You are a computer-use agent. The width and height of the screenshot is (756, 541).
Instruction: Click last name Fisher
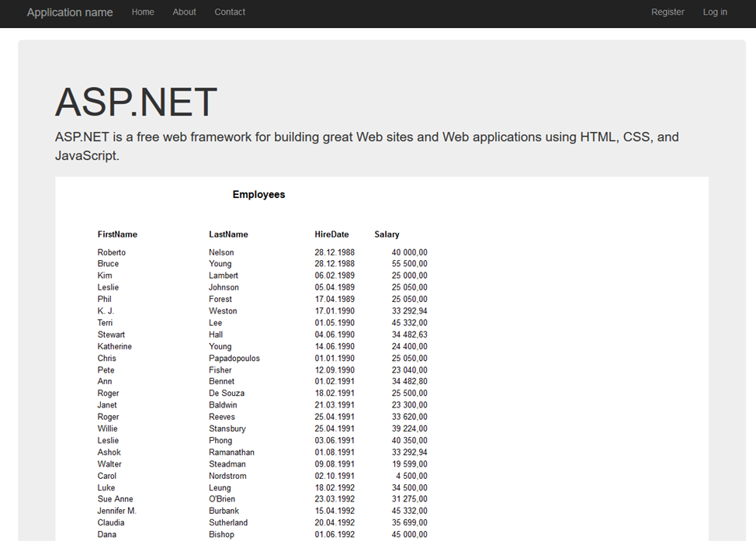220,369
